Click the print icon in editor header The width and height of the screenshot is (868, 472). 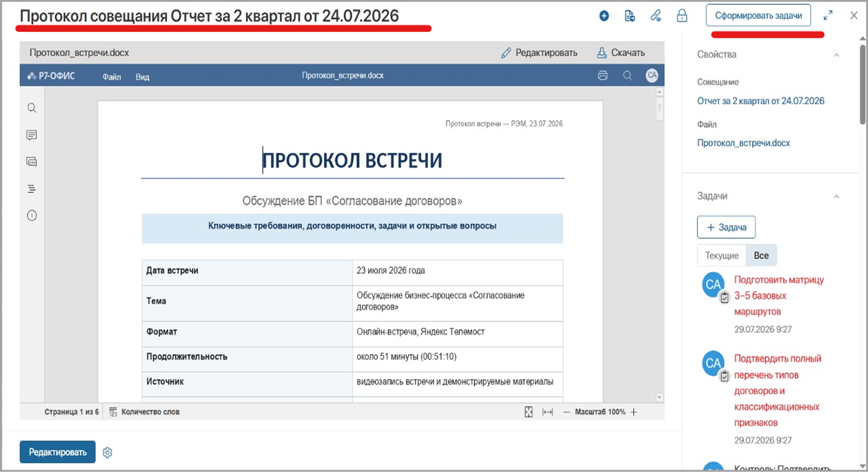[603, 76]
